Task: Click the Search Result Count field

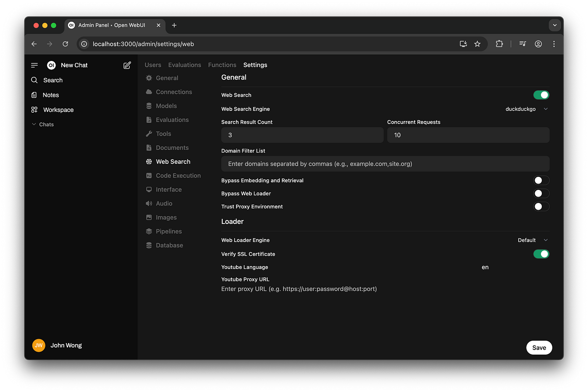Action: coord(302,135)
